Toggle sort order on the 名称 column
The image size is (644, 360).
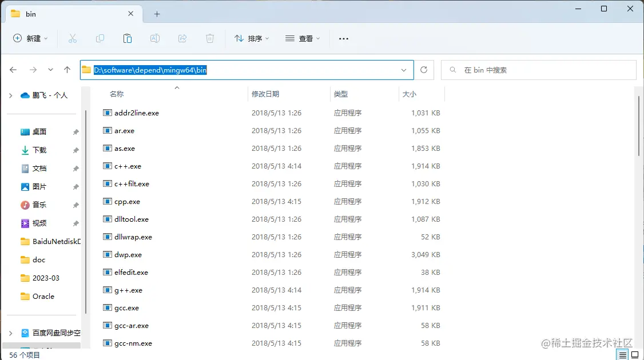(117, 93)
